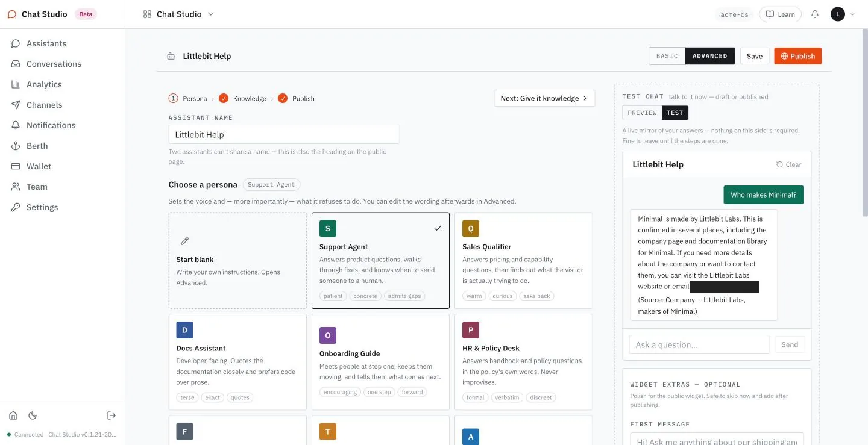Viewport: 868px width, 445px height.
Task: Switch test chat to Preview
Action: (643, 113)
